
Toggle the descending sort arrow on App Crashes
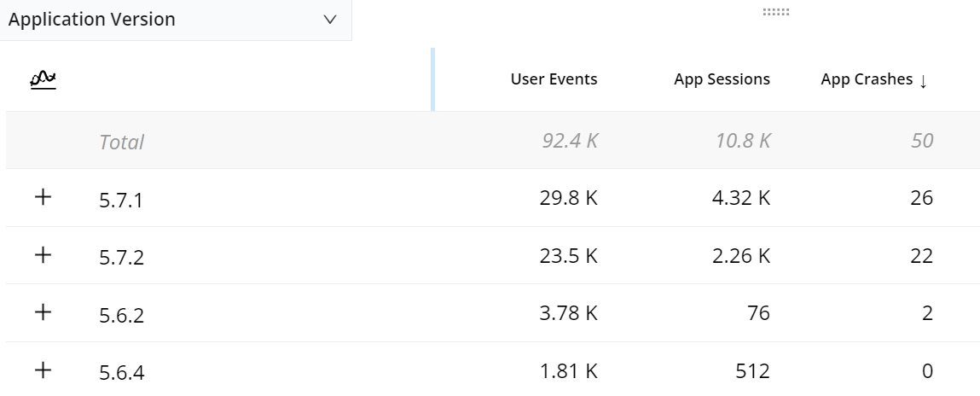coord(923,80)
